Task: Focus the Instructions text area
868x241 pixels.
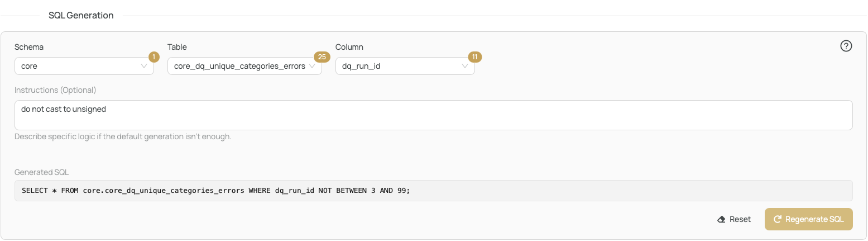Action: coord(434,115)
